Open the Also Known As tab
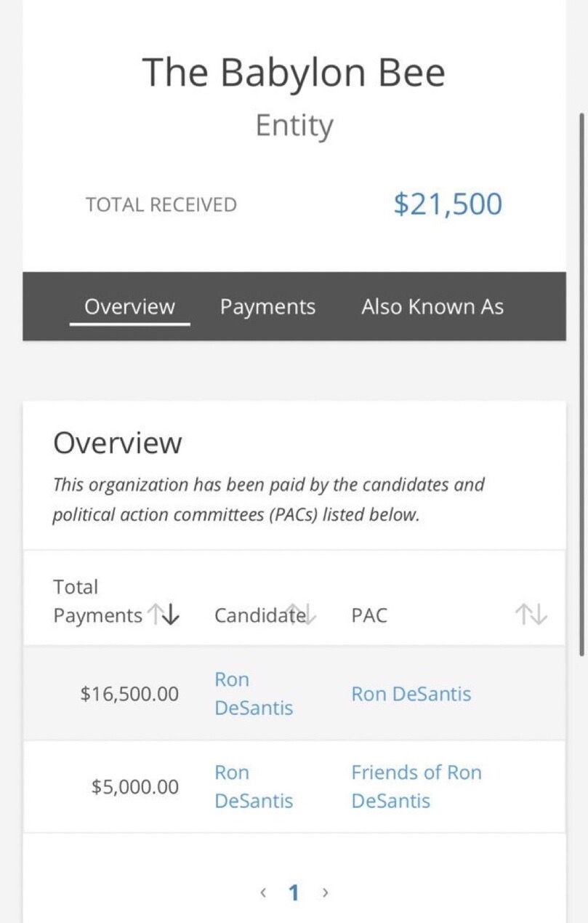Image resolution: width=588 pixels, height=923 pixels. tap(432, 307)
